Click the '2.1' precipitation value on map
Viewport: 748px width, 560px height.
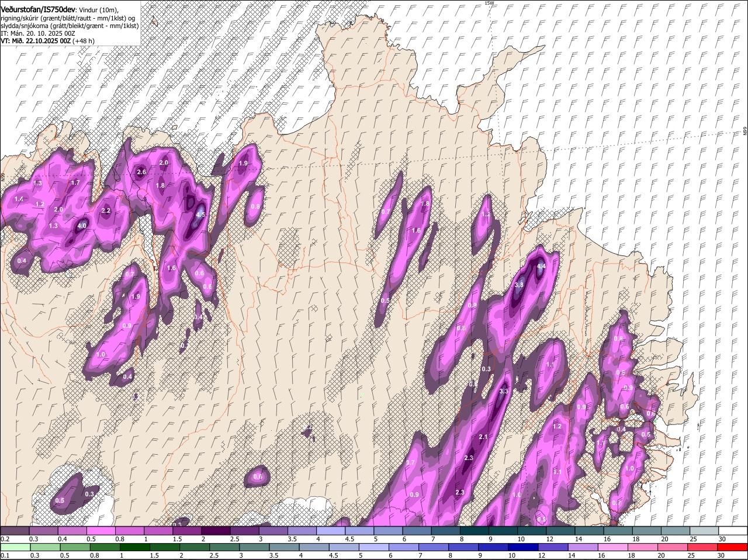(483, 437)
